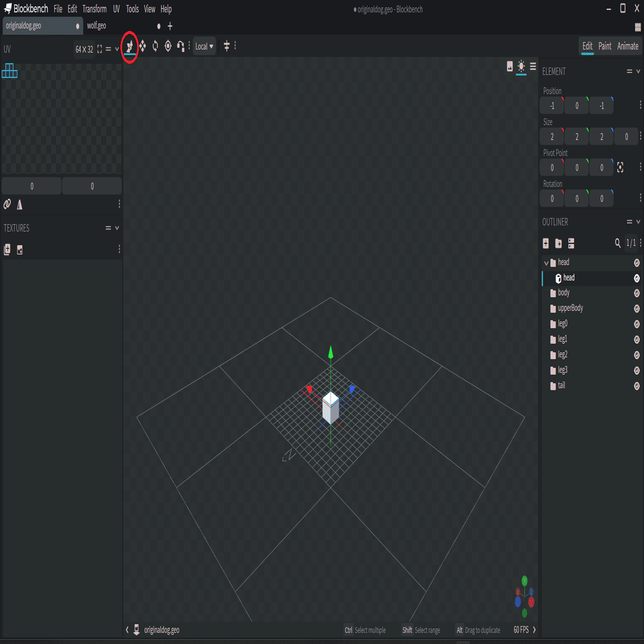
Task: Click the 64 X 32 UV size label
Action: click(84, 50)
